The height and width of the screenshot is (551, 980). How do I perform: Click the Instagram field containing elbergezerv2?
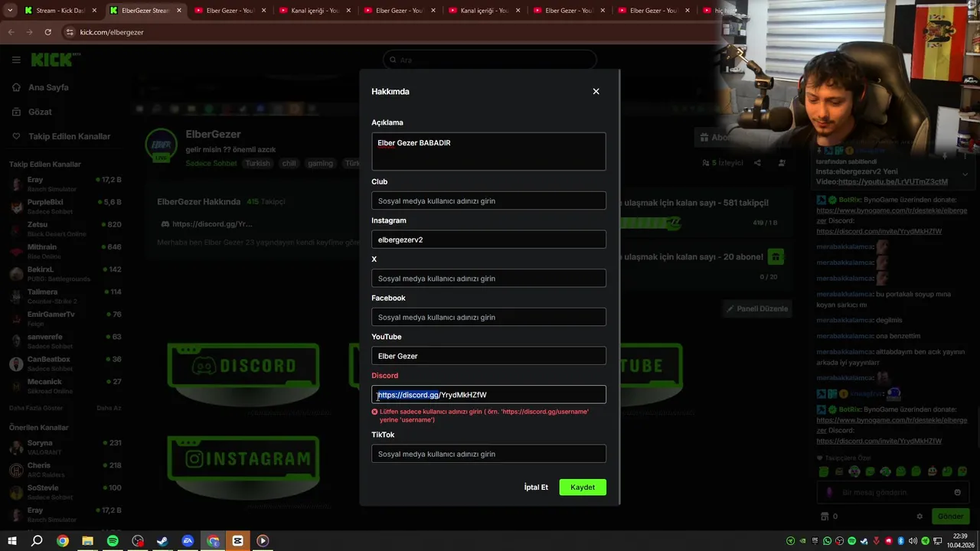coord(488,240)
